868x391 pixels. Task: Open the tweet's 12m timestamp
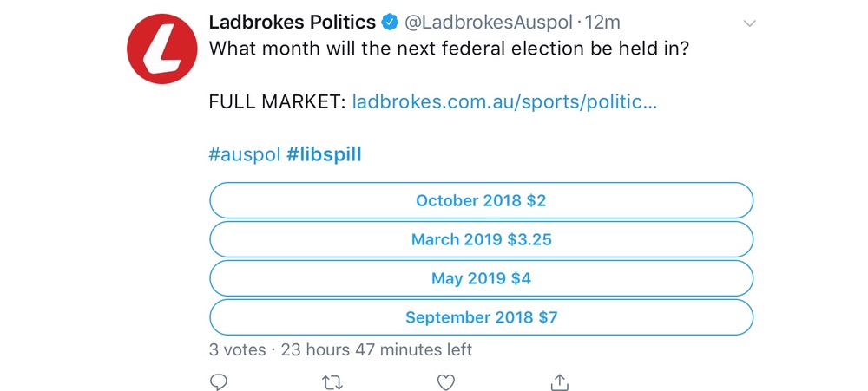pos(604,23)
